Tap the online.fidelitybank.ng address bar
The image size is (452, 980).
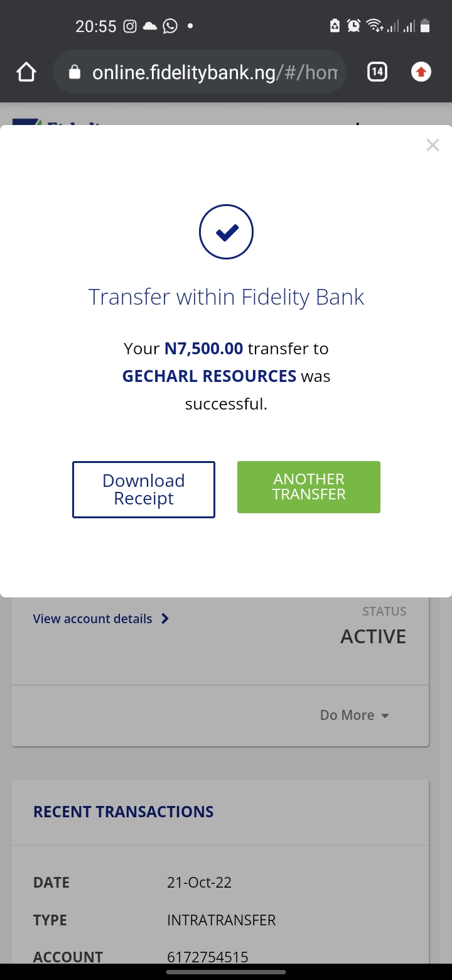click(213, 73)
